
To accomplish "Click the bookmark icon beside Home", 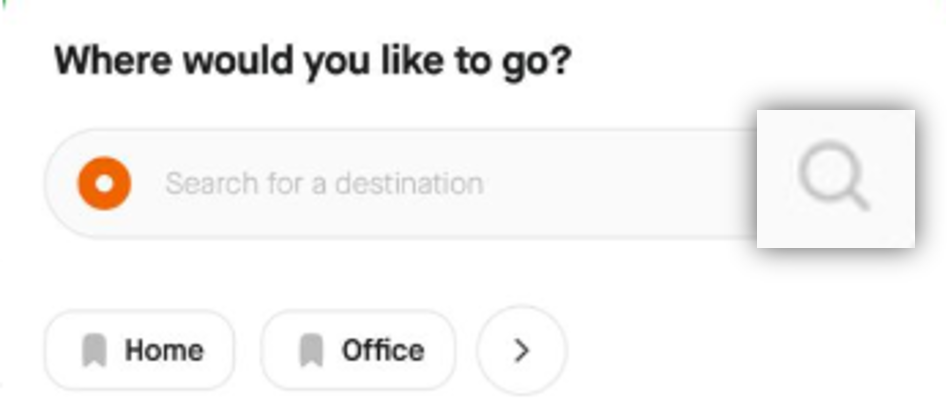I will click(94, 351).
